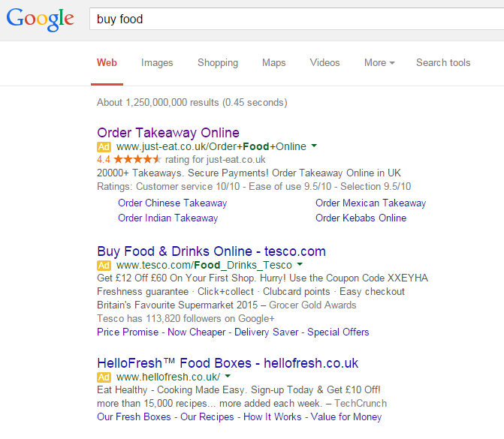Image resolution: width=504 pixels, height=439 pixels.
Task: Click 'About 1,250,000,000 results' text
Action: coord(158,103)
